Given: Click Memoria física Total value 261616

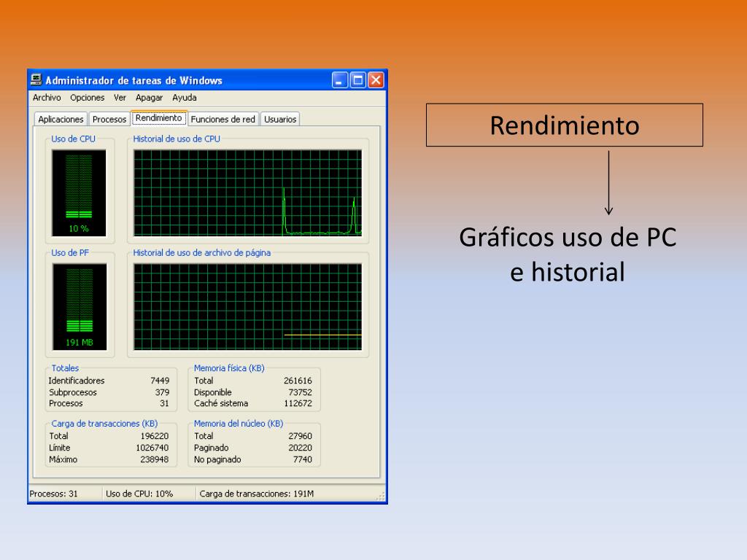Looking at the screenshot, I should pyautogui.click(x=298, y=381).
